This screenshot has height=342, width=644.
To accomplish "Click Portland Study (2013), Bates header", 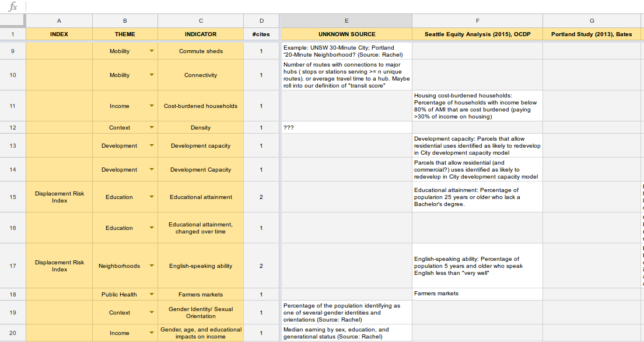I will pyautogui.click(x=592, y=34).
